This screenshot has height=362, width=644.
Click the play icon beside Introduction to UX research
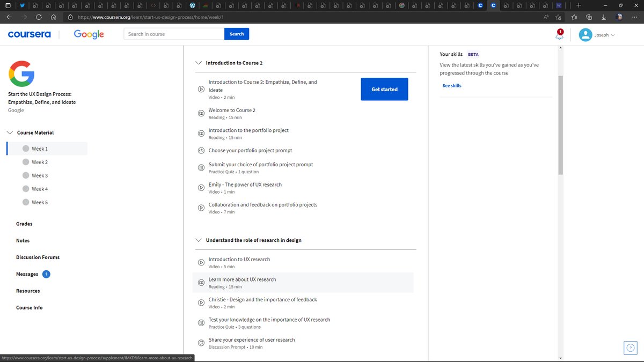click(201, 262)
